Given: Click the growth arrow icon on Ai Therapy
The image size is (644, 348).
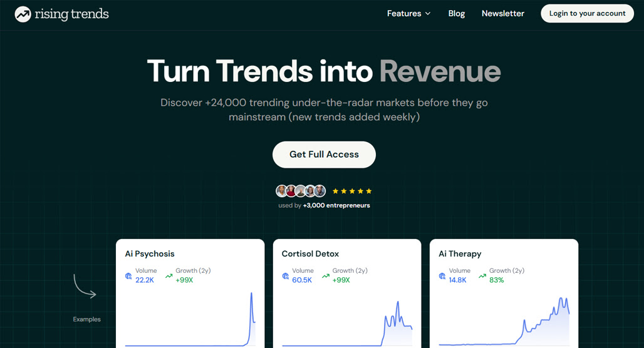Looking at the screenshot, I should (x=482, y=276).
